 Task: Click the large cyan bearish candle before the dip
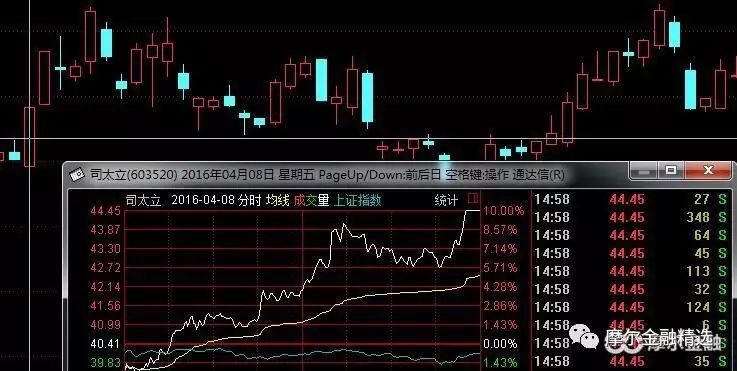368,97
